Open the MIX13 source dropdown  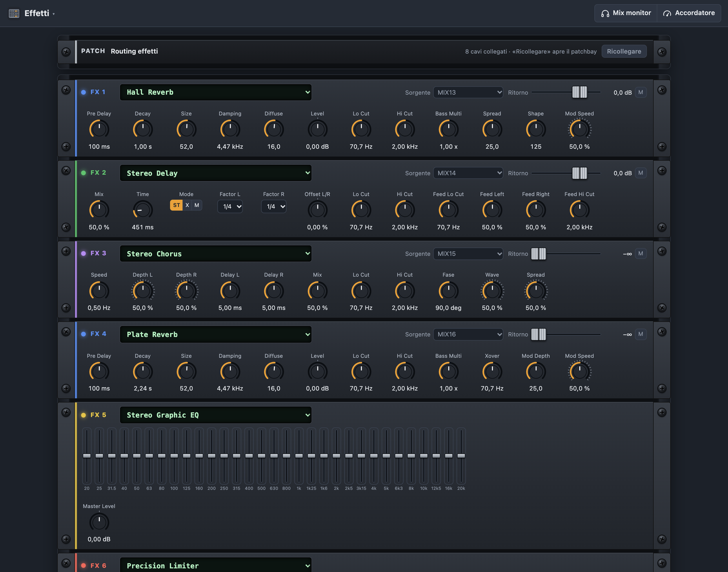click(x=468, y=92)
